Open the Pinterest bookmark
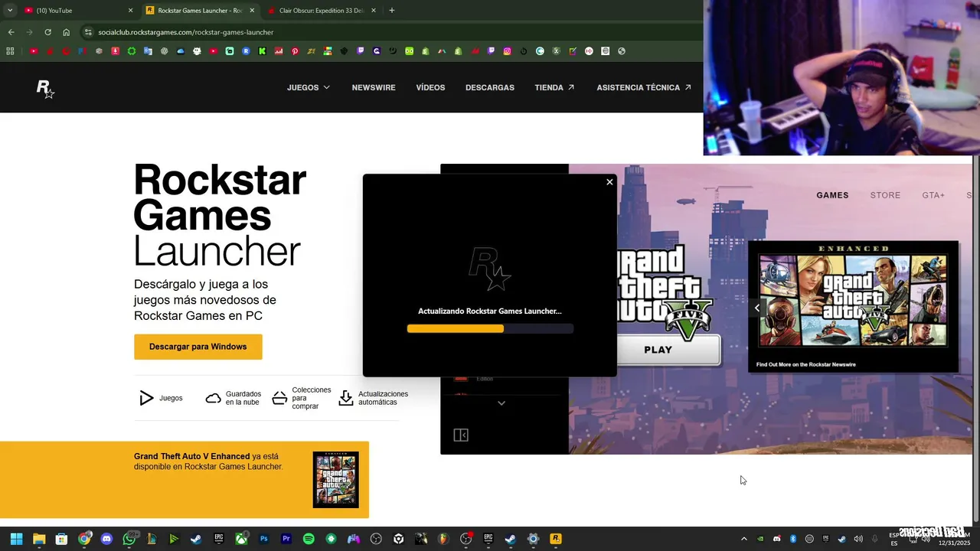Viewport: 980px width, 551px height. 295,51
